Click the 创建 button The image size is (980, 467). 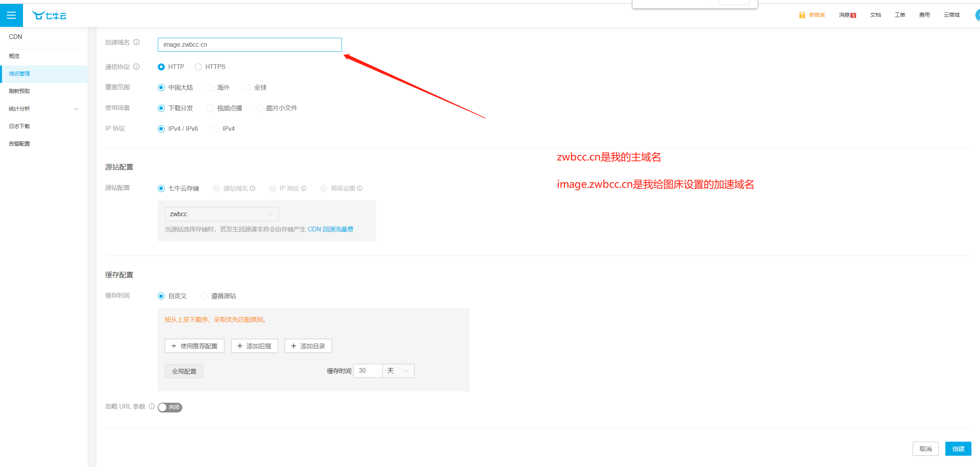[958, 449]
